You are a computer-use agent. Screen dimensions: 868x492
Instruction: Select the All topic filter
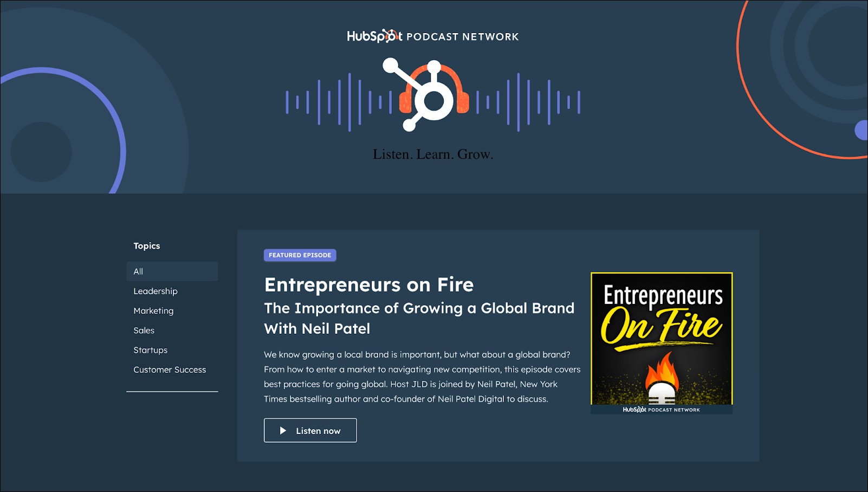(172, 271)
